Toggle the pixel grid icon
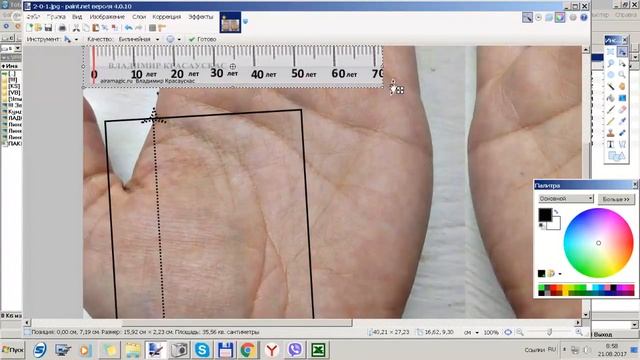 [152, 28]
